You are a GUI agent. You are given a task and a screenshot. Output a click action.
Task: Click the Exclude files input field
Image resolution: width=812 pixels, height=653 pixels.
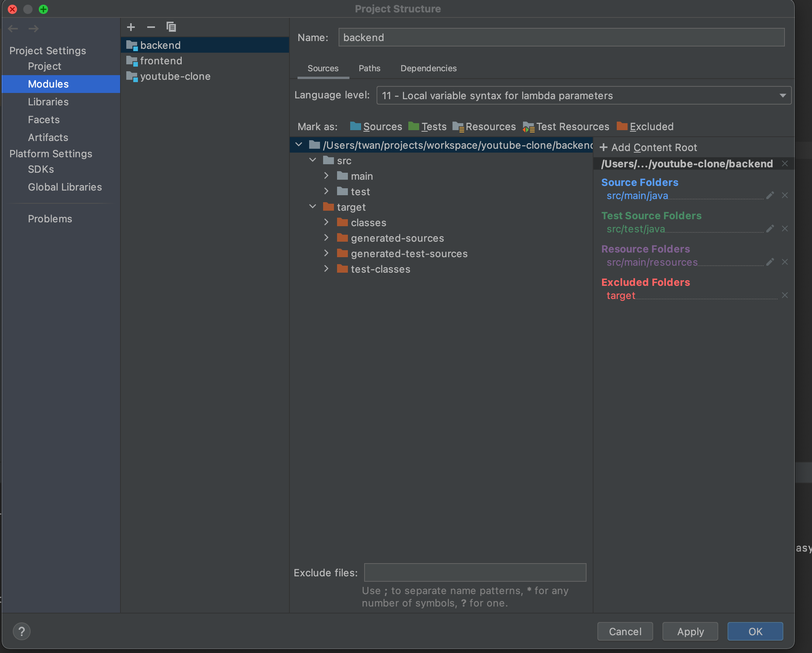point(475,572)
